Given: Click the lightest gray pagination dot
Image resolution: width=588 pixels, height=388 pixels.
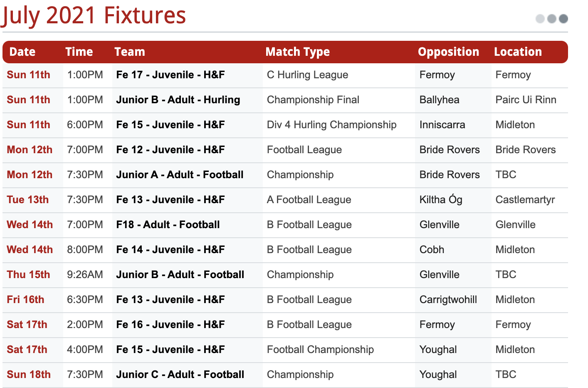Looking at the screenshot, I should (x=540, y=19).
